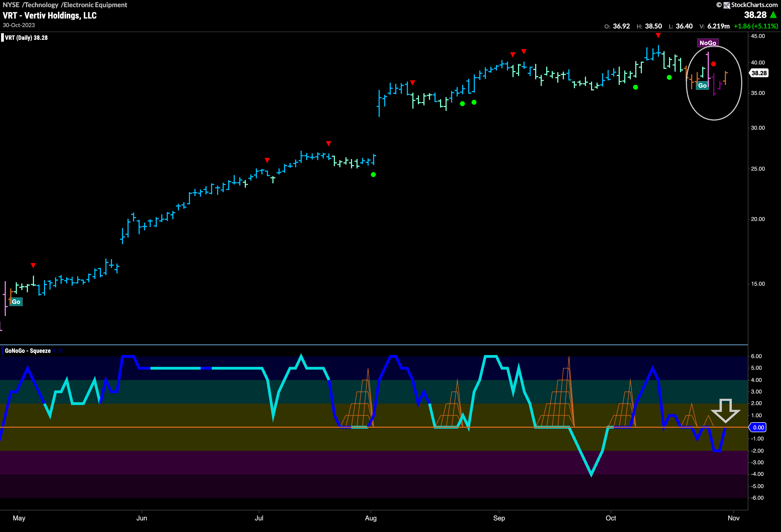
Task: Click the /Technology sector text
Action: pos(40,5)
